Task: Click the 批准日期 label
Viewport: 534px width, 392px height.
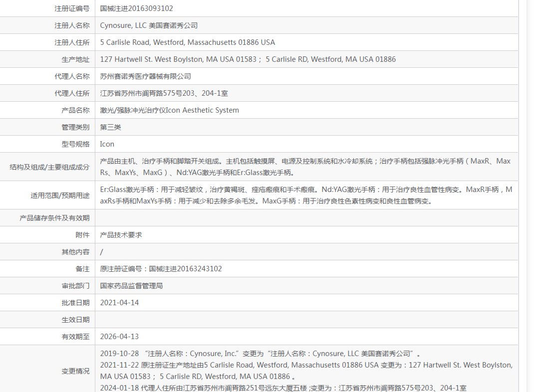Action: (x=75, y=303)
